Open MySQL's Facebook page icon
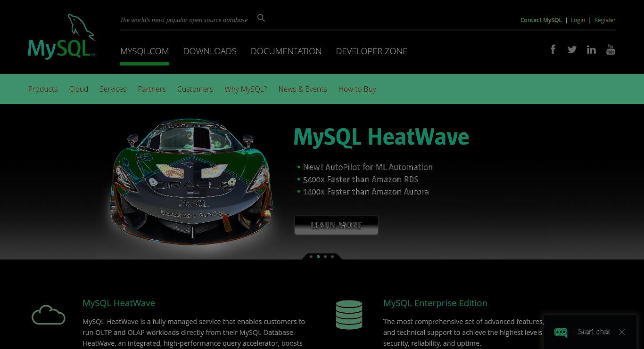 point(553,49)
